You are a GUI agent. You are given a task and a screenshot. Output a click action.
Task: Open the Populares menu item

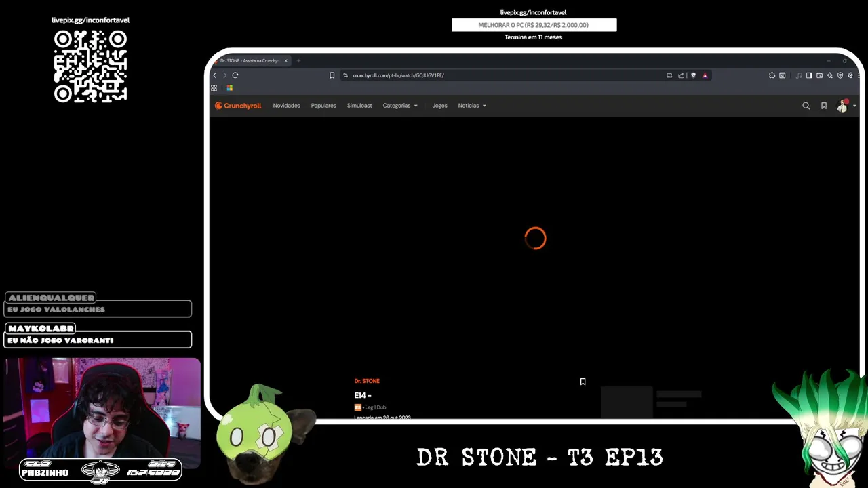(x=323, y=106)
